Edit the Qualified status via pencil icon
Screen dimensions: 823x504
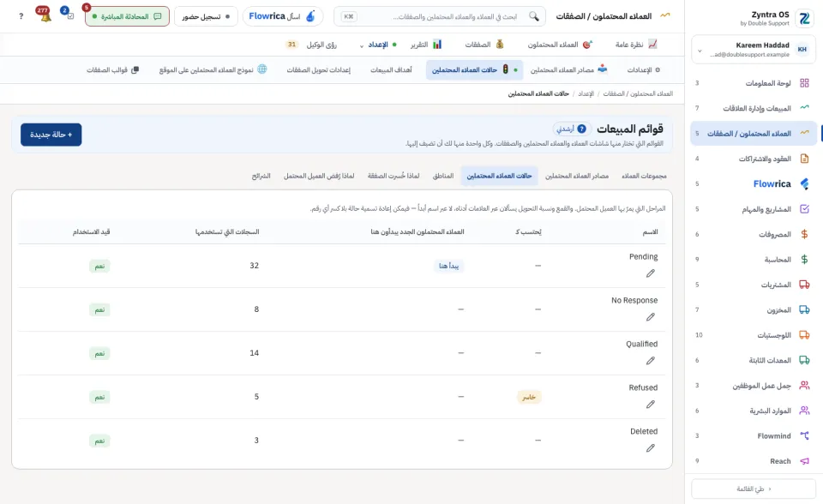tap(651, 360)
